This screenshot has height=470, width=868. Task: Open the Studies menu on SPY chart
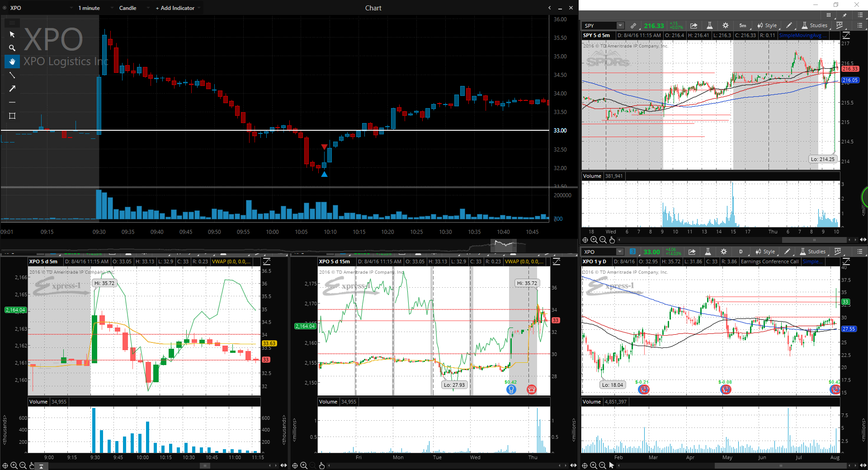(x=815, y=26)
